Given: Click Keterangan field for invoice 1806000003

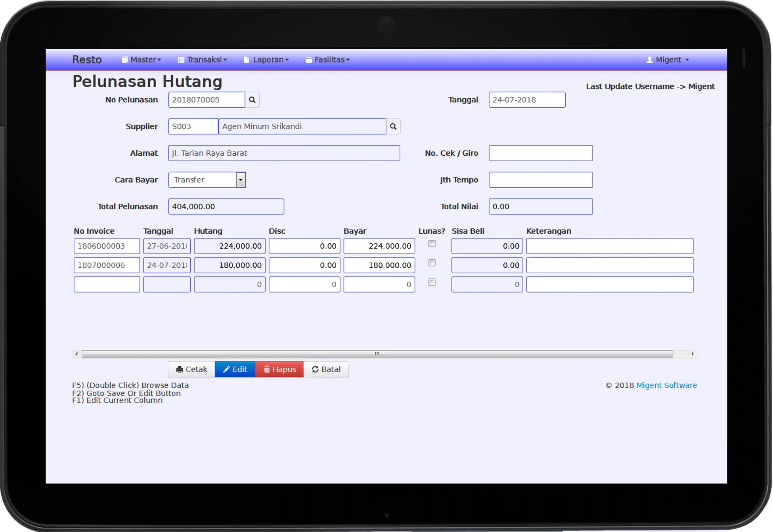Looking at the screenshot, I should coord(610,246).
